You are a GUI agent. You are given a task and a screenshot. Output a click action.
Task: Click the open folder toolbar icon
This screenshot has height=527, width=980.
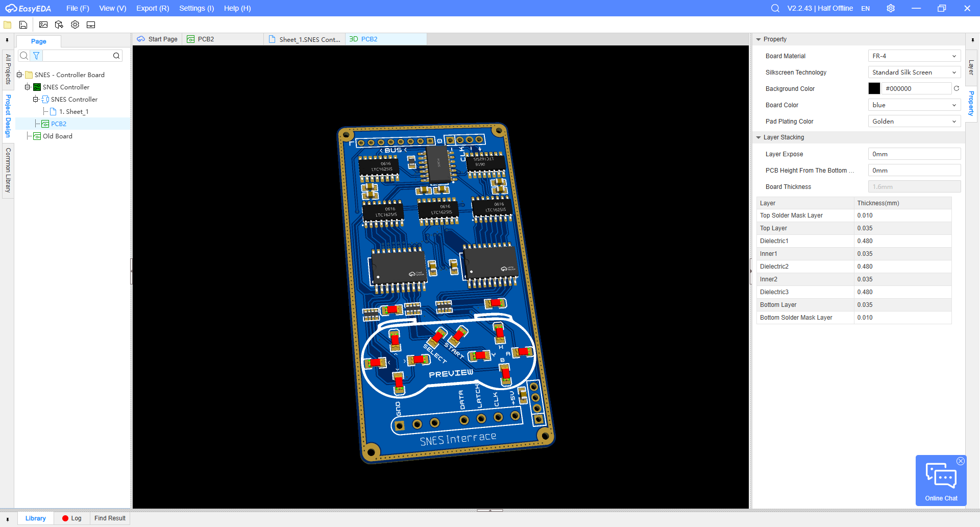[x=8, y=25]
